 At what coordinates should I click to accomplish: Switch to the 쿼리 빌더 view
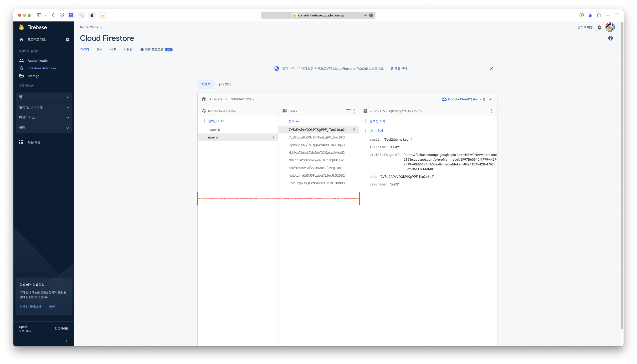tap(224, 84)
